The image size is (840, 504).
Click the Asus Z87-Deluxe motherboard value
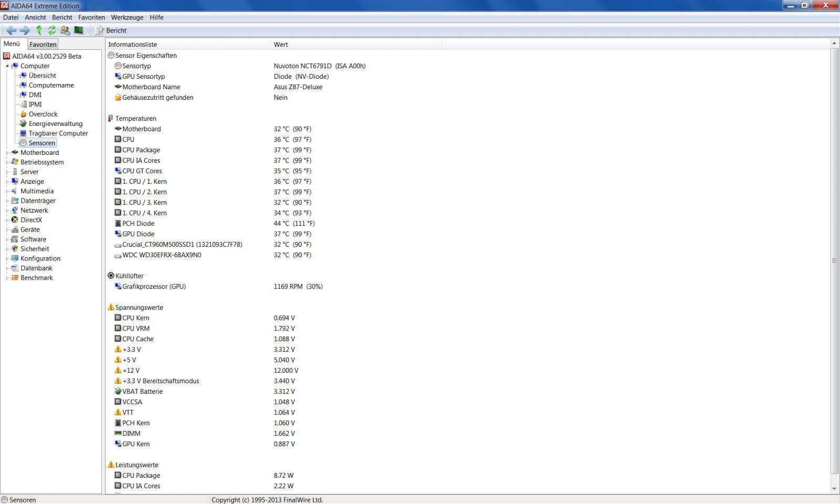click(x=298, y=87)
